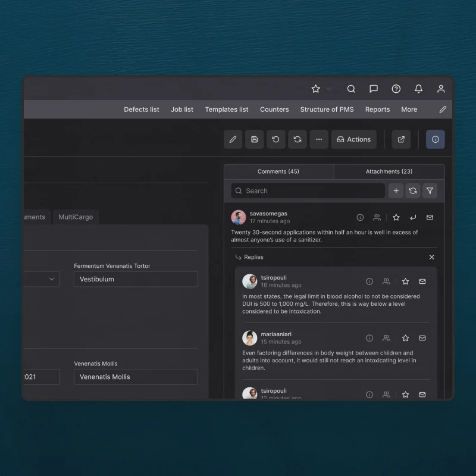Open notifications bell
Viewport: 476px width, 476px height.
click(418, 89)
